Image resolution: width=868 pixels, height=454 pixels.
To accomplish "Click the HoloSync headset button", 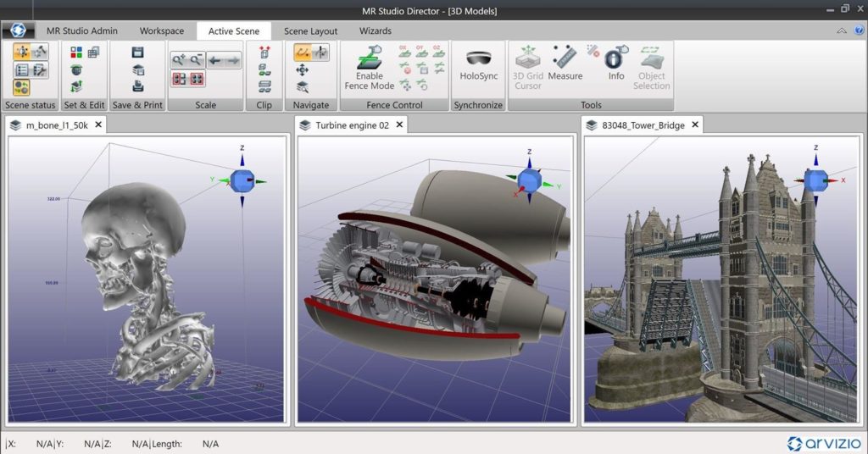I will 478,64.
